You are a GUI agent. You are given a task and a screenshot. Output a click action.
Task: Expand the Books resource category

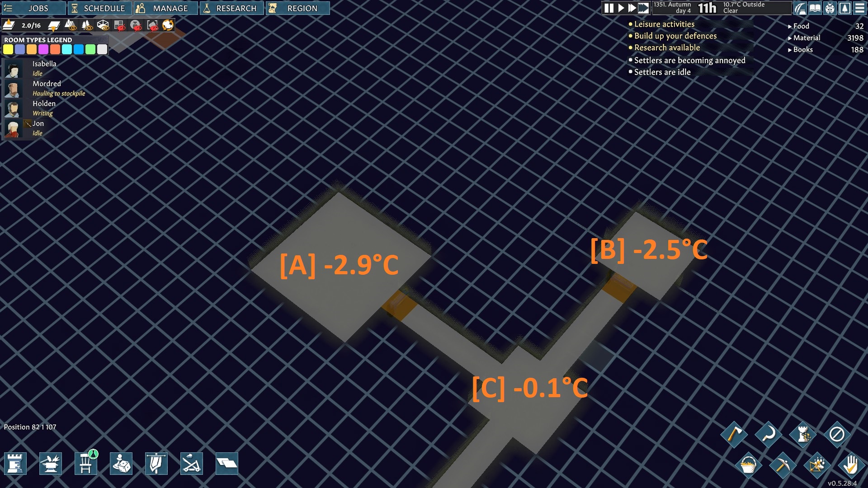tap(802, 50)
